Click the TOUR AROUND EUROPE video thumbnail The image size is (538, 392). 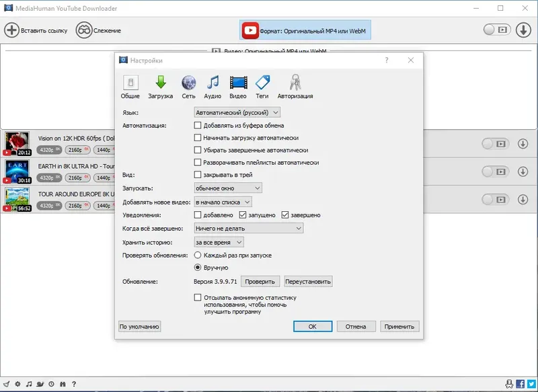click(x=17, y=199)
